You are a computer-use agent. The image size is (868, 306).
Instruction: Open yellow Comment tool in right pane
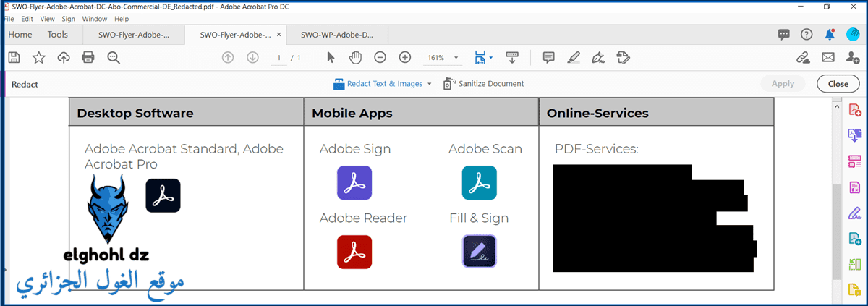coord(854,290)
